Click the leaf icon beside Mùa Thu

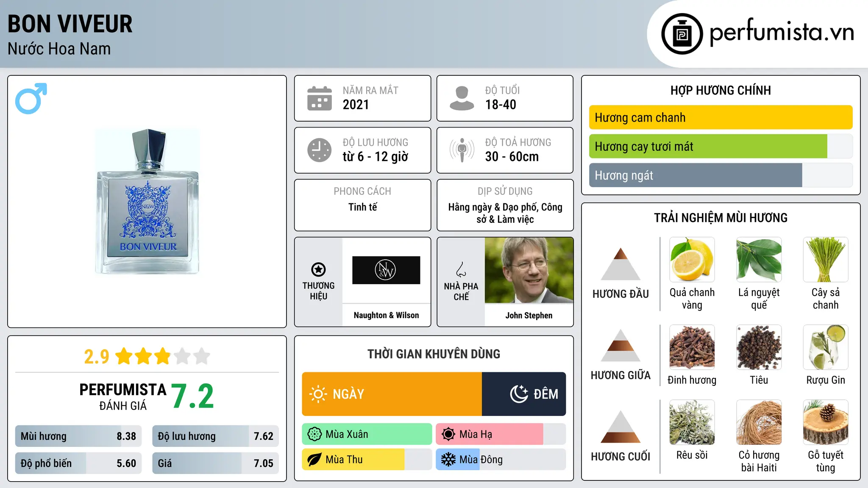[314, 460]
